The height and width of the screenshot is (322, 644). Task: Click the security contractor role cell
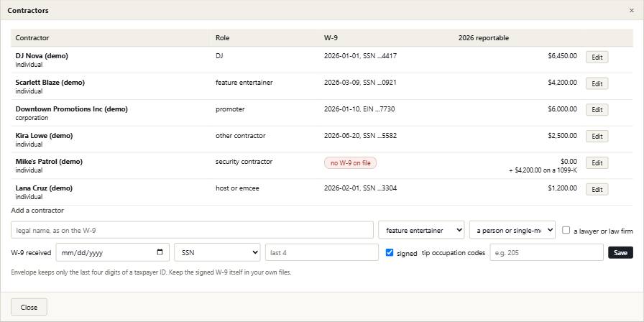pos(244,162)
